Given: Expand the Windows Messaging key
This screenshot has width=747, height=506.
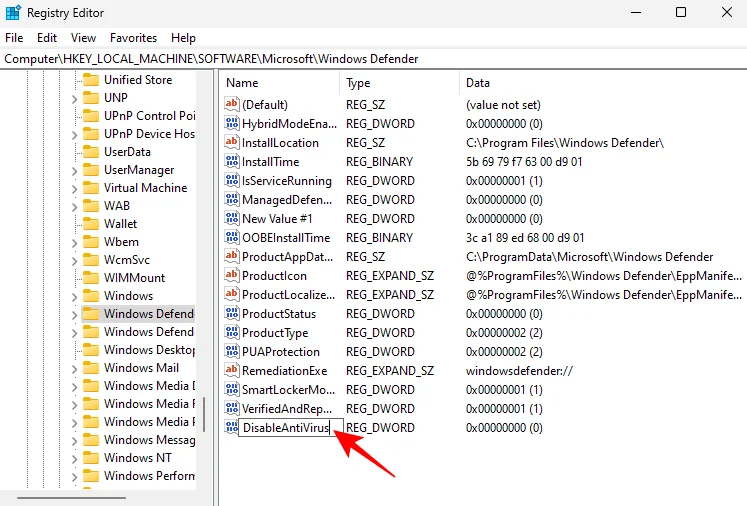Looking at the screenshot, I should coord(74,441).
